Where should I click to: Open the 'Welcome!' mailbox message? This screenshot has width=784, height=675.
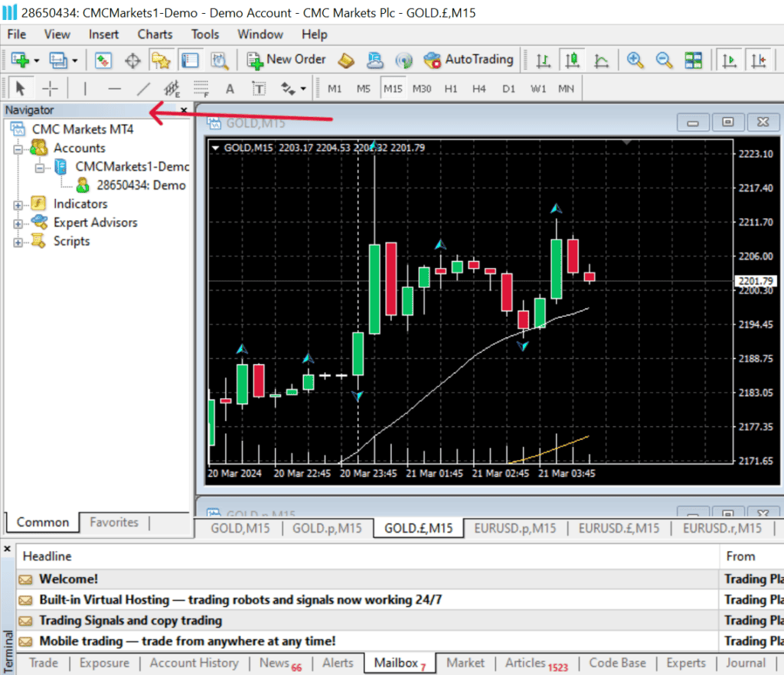pyautogui.click(x=367, y=579)
